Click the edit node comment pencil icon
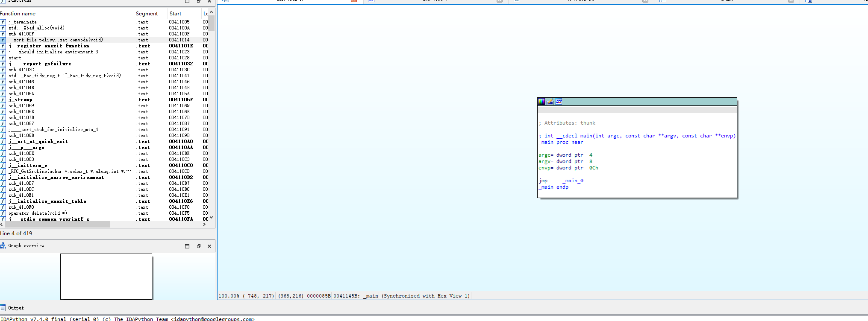Viewport: 868px width, 321px height. [x=550, y=102]
